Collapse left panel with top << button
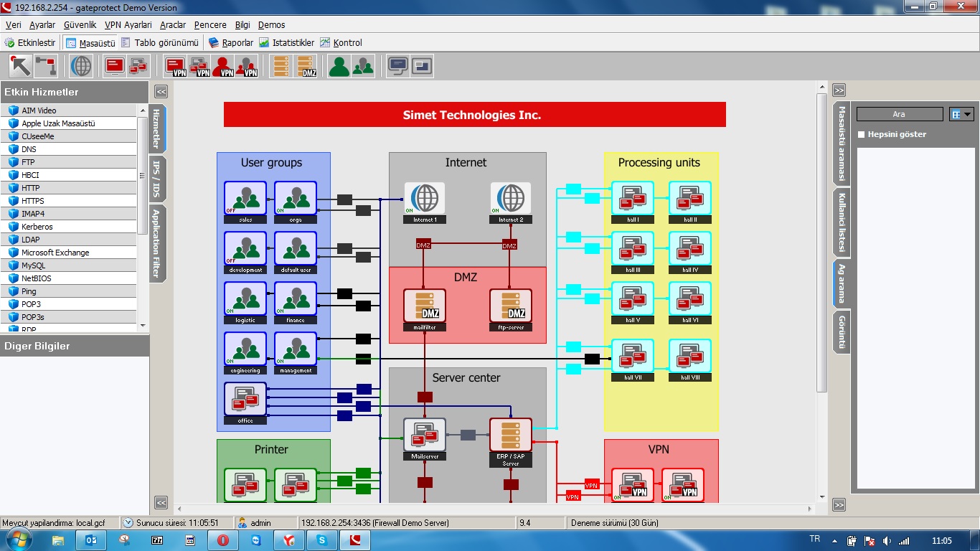Image resolution: width=980 pixels, height=551 pixels. [161, 91]
